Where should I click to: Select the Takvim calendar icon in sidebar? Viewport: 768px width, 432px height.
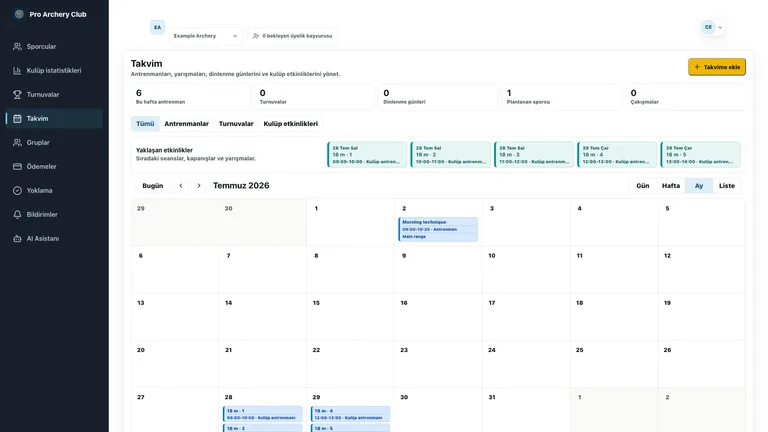17,119
